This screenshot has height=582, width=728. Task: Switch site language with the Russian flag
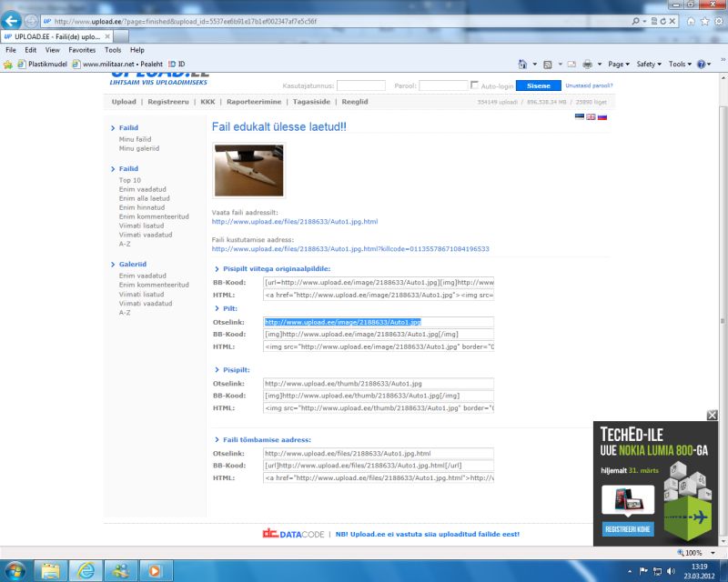click(x=602, y=116)
